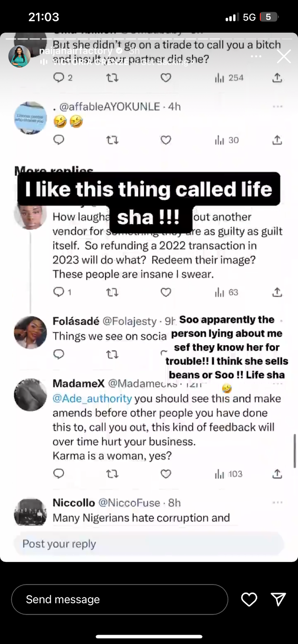
Task: View analytics showing 103 views
Action: pyautogui.click(x=229, y=474)
